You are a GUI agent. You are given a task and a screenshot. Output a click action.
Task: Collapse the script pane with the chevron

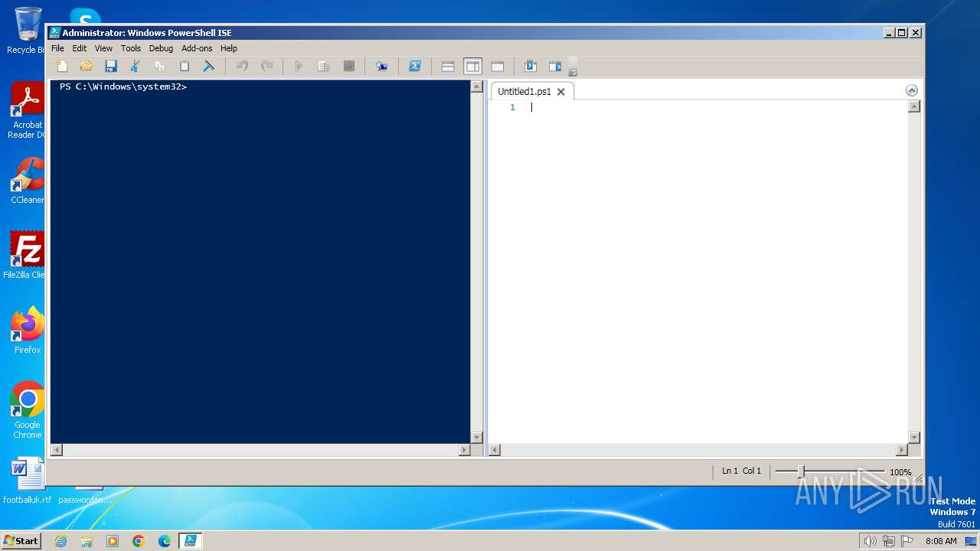[911, 90]
